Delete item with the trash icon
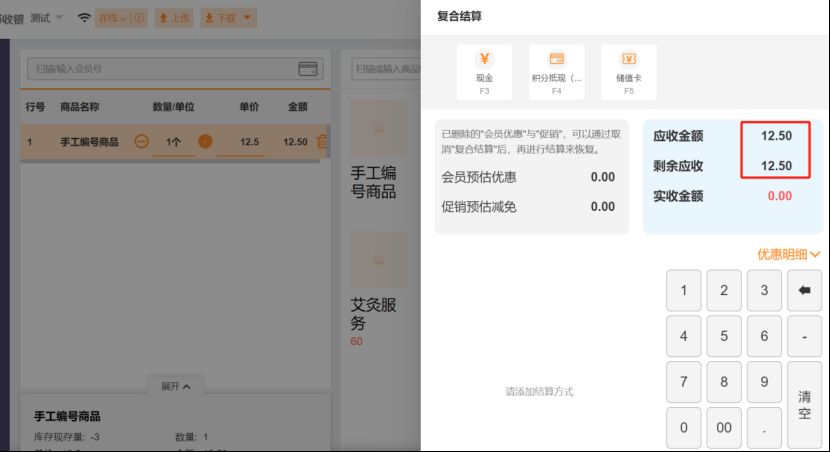The height and width of the screenshot is (452, 830). (x=321, y=142)
